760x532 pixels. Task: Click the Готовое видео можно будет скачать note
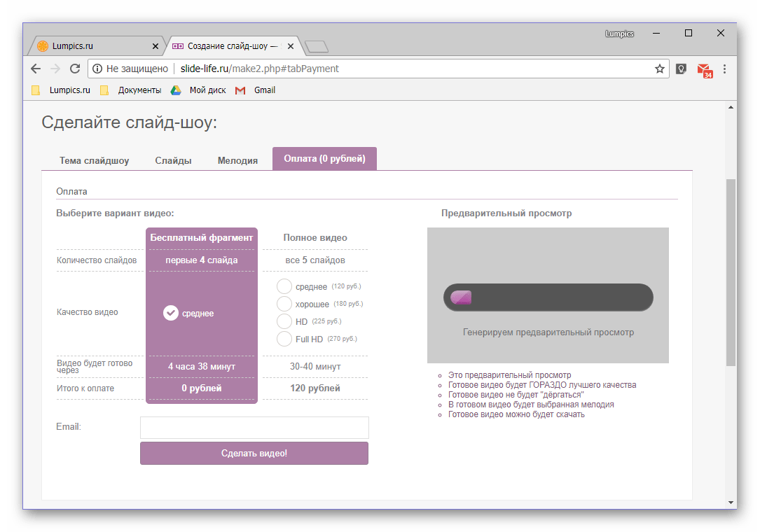516,414
